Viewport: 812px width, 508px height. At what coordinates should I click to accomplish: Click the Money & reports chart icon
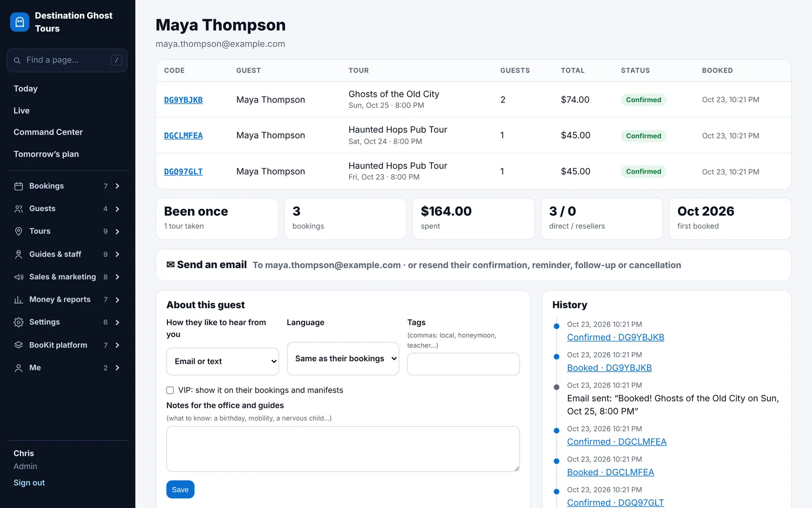[19, 300]
